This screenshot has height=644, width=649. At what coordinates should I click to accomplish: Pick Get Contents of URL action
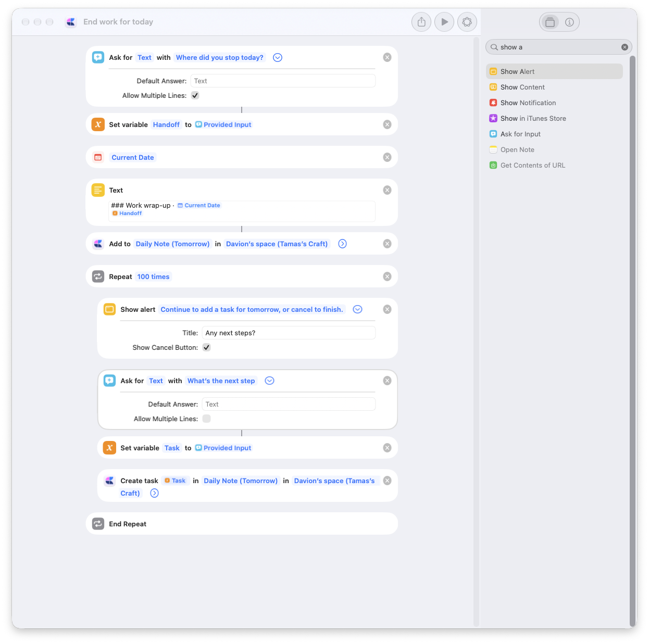tap(554, 165)
